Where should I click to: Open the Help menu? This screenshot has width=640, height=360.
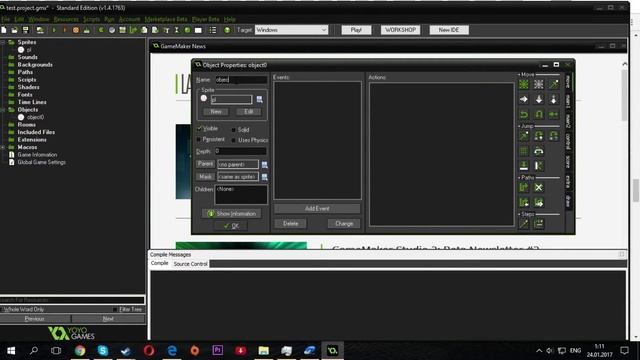pos(230,19)
